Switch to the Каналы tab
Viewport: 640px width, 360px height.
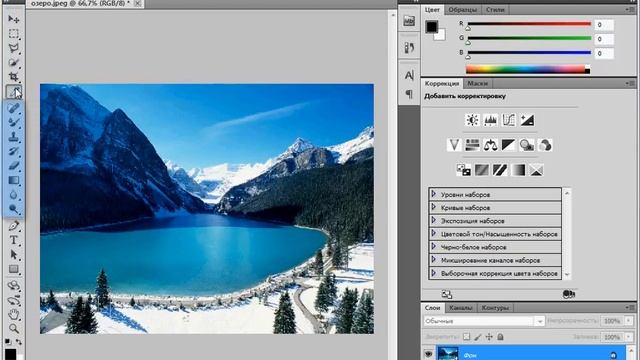tap(461, 308)
